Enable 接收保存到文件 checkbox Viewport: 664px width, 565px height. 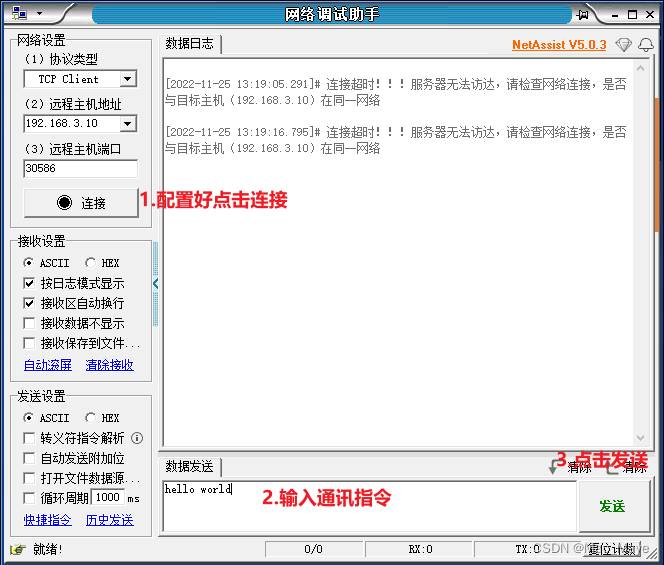tap(29, 343)
